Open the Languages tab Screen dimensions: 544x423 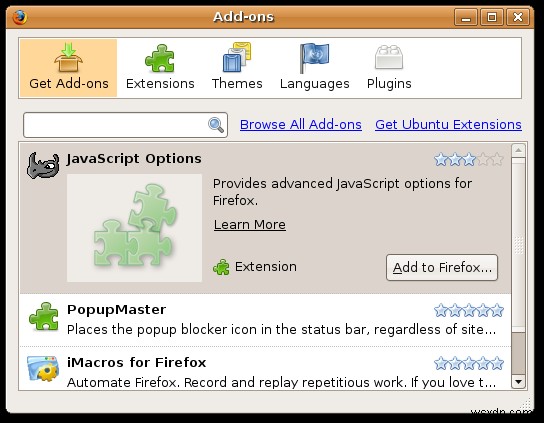[315, 68]
